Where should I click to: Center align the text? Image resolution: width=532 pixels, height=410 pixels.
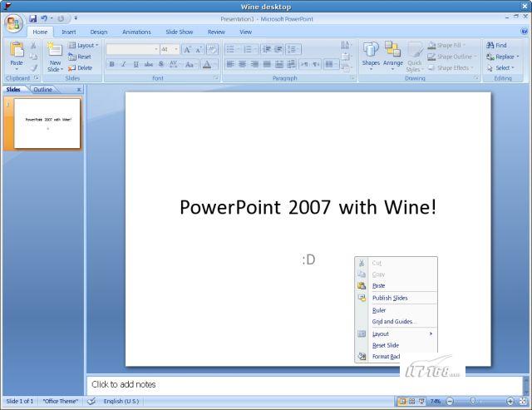[242, 64]
